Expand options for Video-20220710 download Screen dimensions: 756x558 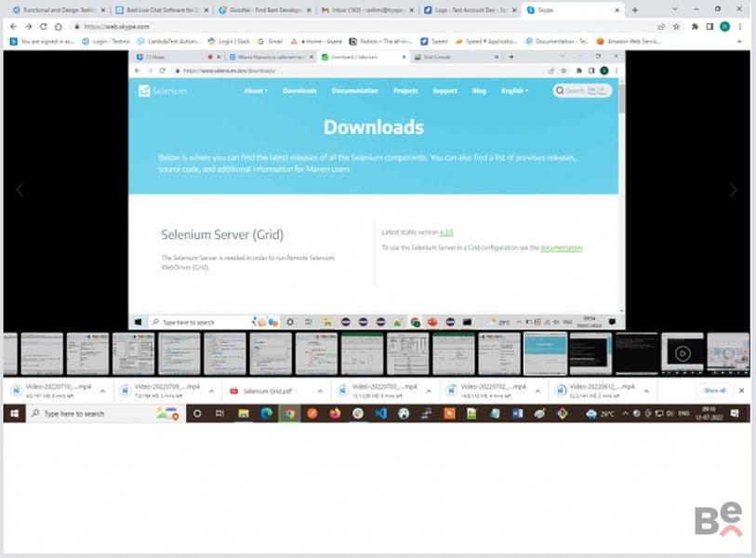click(102, 392)
